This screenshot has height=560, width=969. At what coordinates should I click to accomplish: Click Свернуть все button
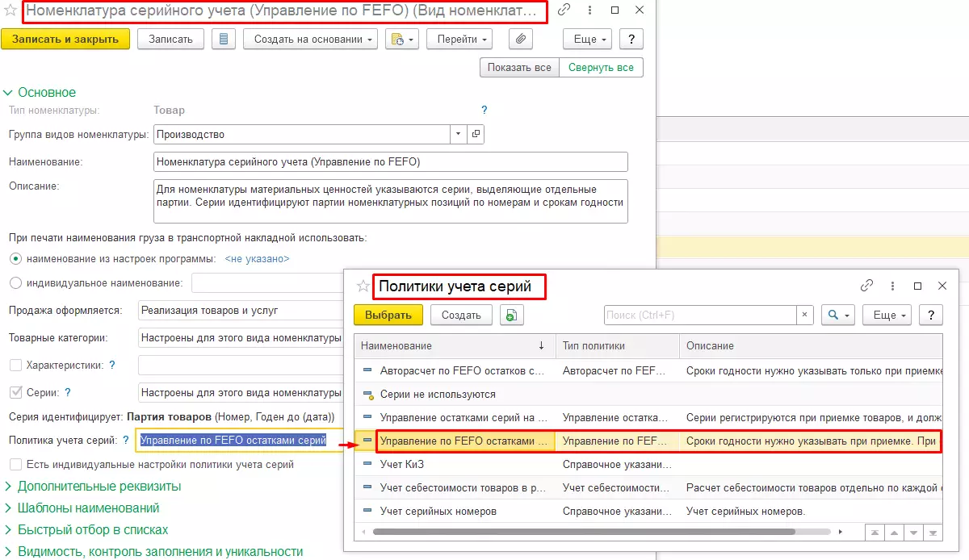pos(601,68)
